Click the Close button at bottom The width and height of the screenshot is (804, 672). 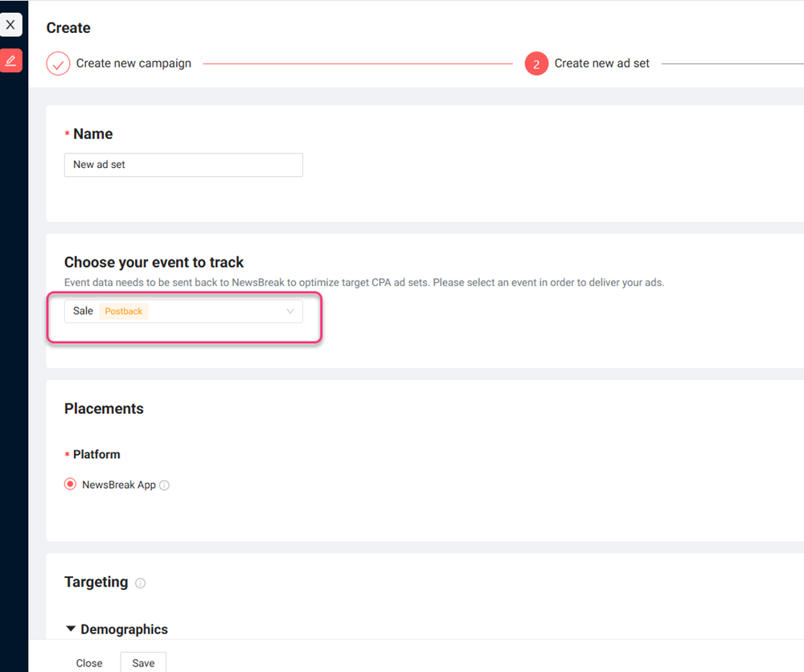pyautogui.click(x=89, y=663)
